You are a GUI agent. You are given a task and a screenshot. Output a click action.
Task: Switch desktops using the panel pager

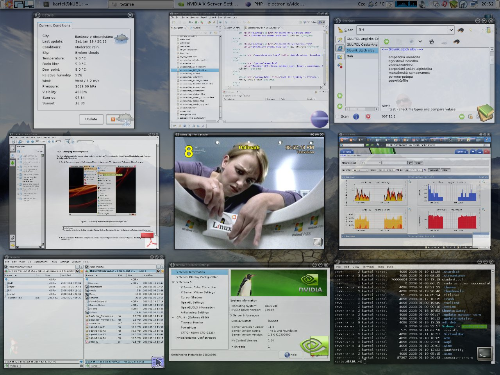click(24, 4)
